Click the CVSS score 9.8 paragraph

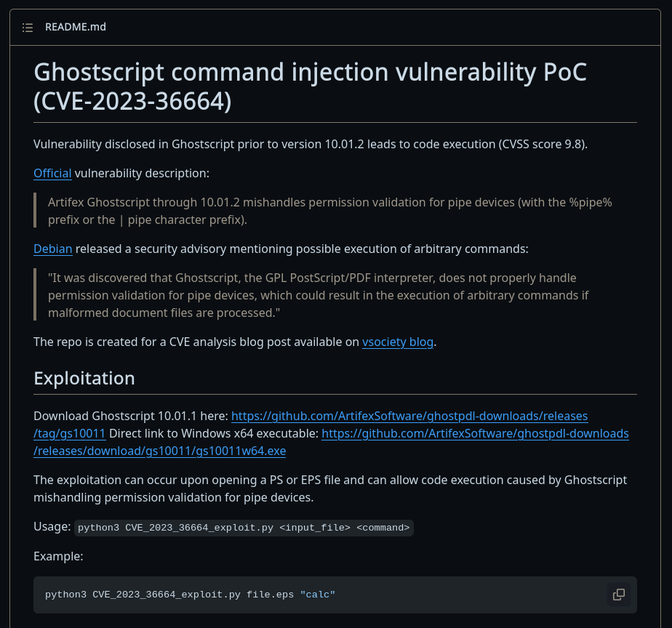[x=310, y=144]
